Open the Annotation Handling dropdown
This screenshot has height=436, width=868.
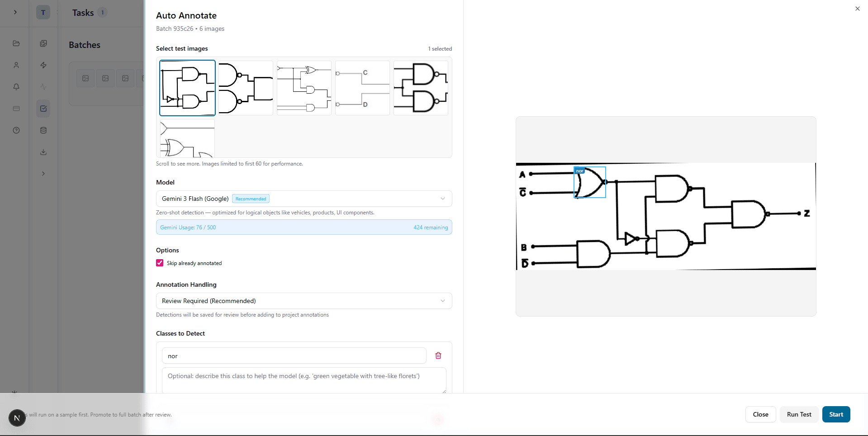pos(304,301)
